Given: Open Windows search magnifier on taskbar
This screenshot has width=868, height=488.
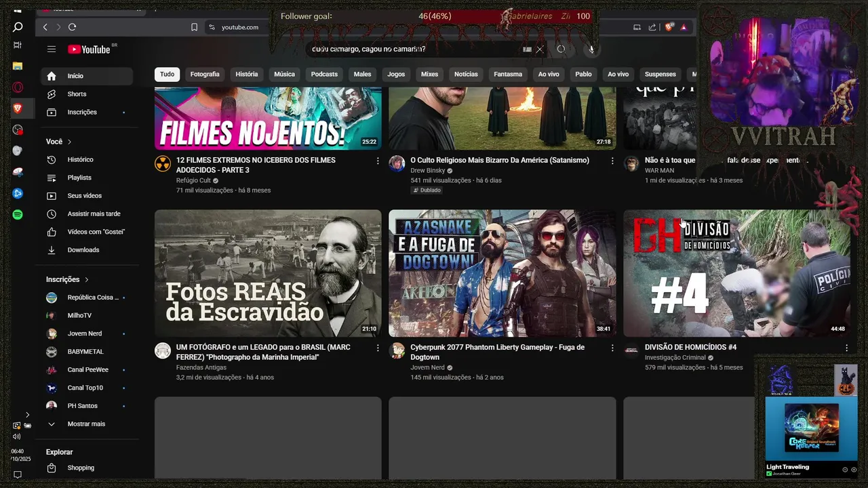Looking at the screenshot, I should (18, 27).
